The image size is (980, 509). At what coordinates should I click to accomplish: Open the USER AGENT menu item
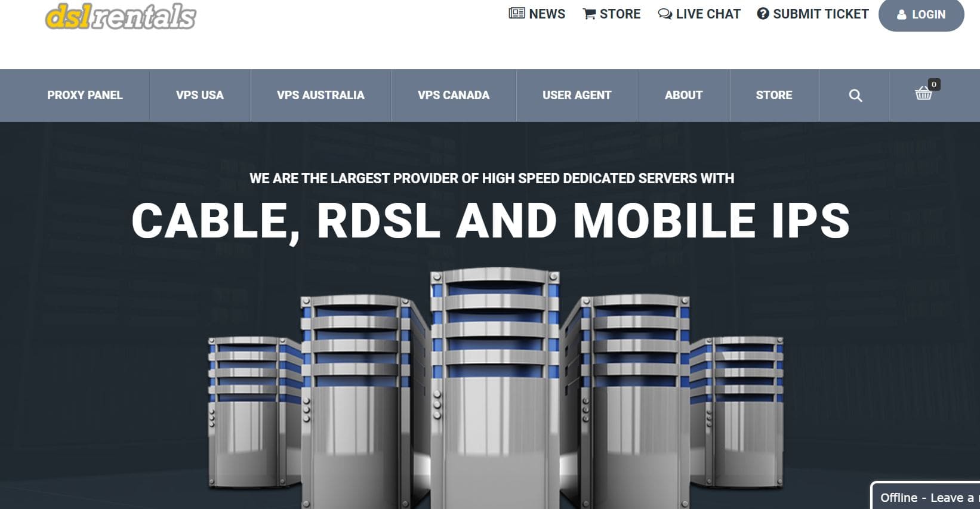(577, 95)
